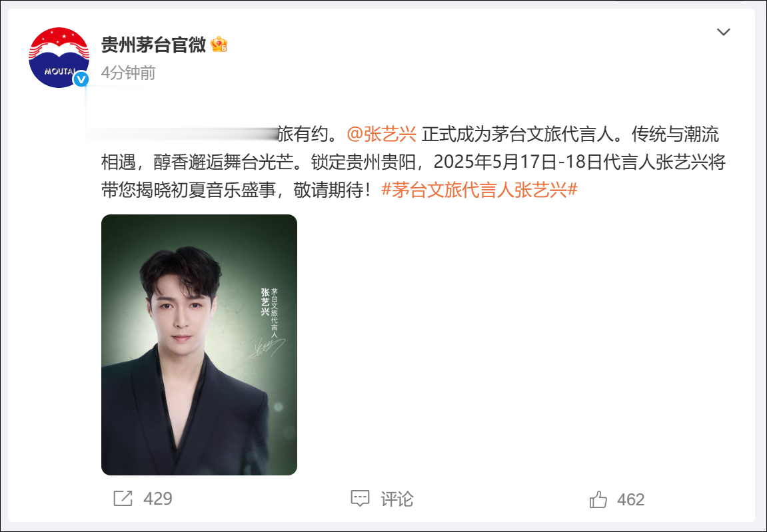Click the blue verified badge on avatar
The height and width of the screenshot is (532, 767).
[81, 79]
